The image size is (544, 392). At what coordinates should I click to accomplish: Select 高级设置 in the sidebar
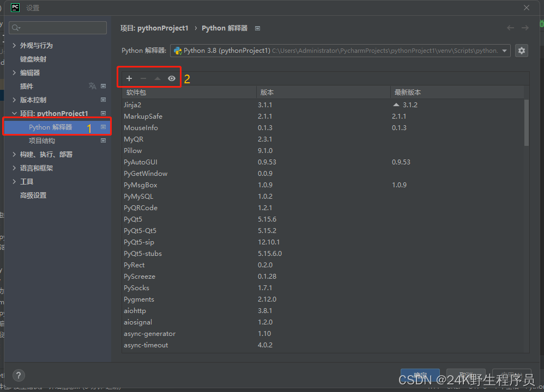[33, 195]
